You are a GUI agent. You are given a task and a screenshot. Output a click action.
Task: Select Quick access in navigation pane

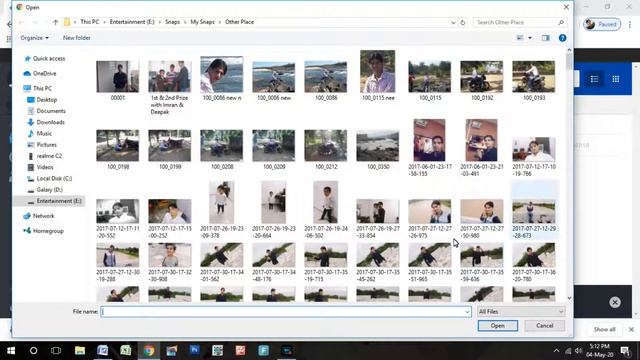click(44, 59)
